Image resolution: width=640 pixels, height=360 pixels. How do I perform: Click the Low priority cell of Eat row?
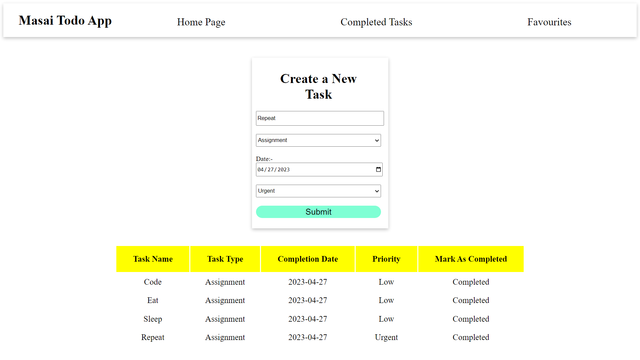point(386,300)
